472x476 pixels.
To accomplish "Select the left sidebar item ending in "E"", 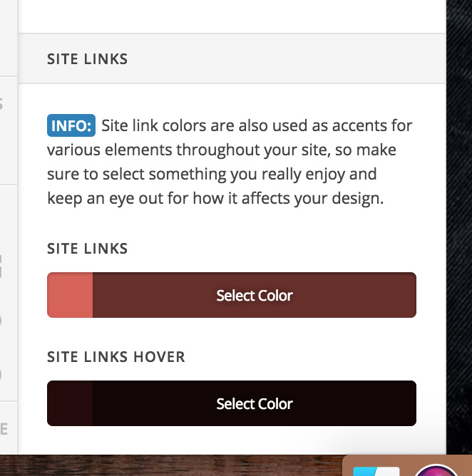I will pos(4,429).
